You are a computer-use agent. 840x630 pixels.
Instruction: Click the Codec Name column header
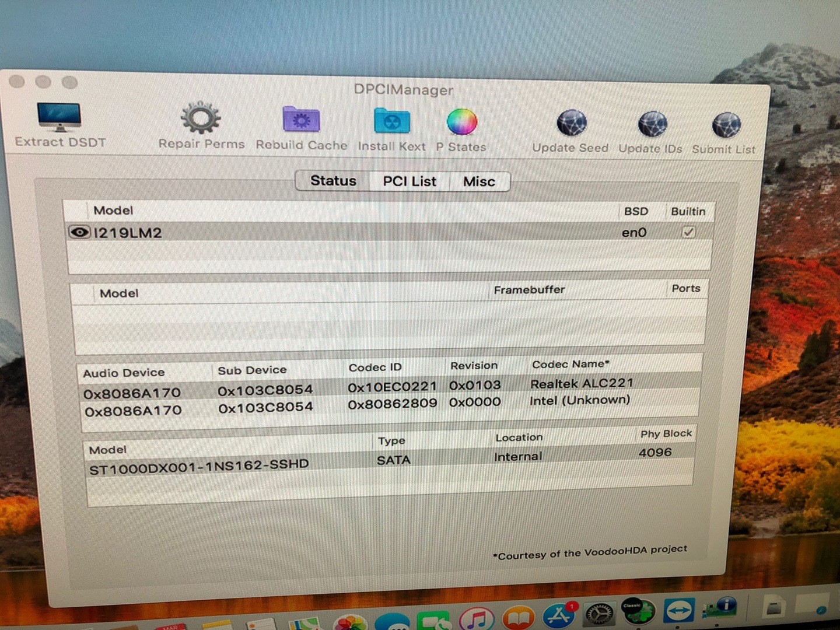point(570,364)
